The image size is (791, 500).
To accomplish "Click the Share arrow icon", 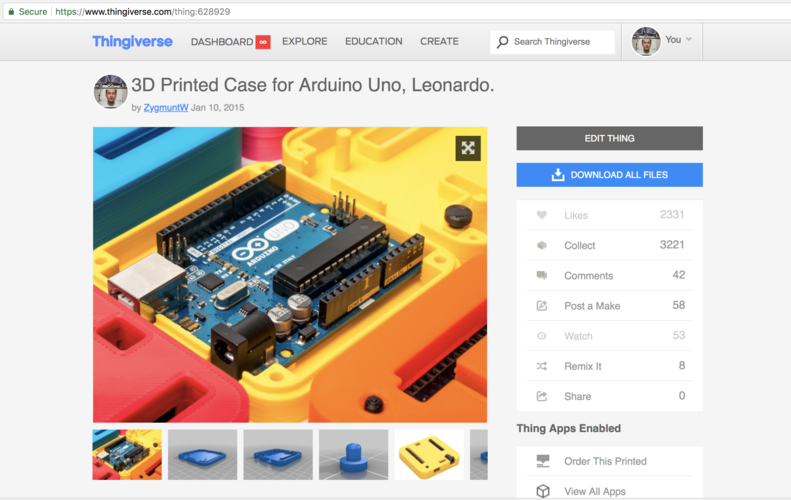I will pyautogui.click(x=541, y=396).
